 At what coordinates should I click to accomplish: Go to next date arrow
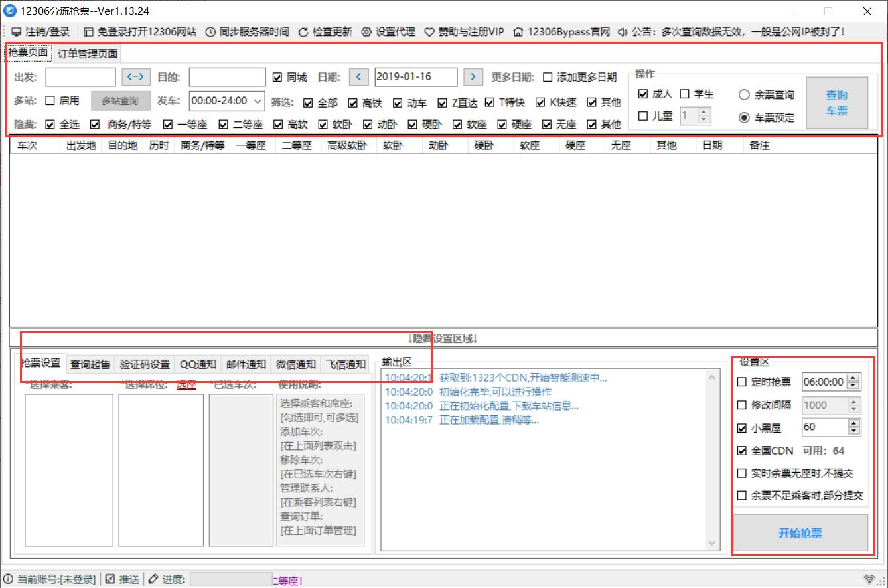[473, 77]
